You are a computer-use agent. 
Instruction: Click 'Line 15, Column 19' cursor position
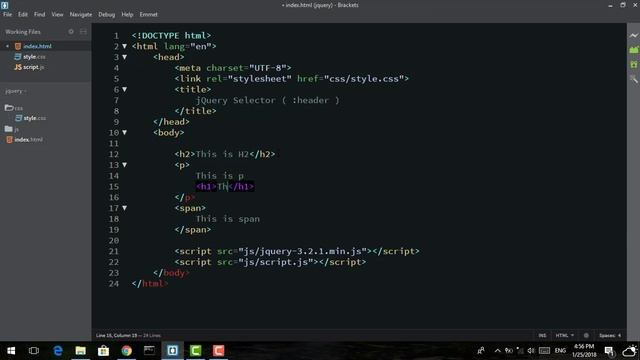pos(117,336)
